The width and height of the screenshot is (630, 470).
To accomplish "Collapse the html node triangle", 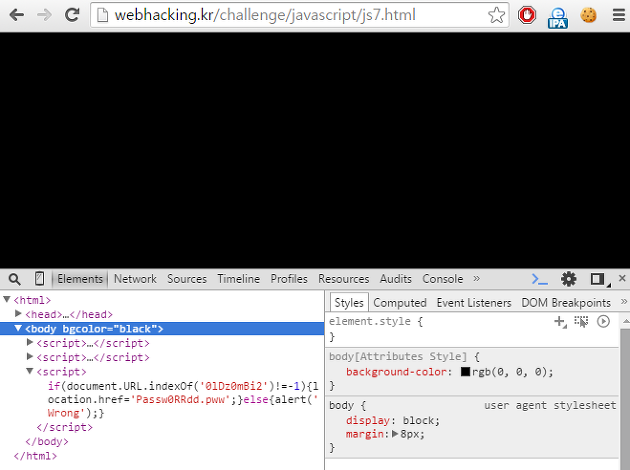I will click(x=7, y=299).
